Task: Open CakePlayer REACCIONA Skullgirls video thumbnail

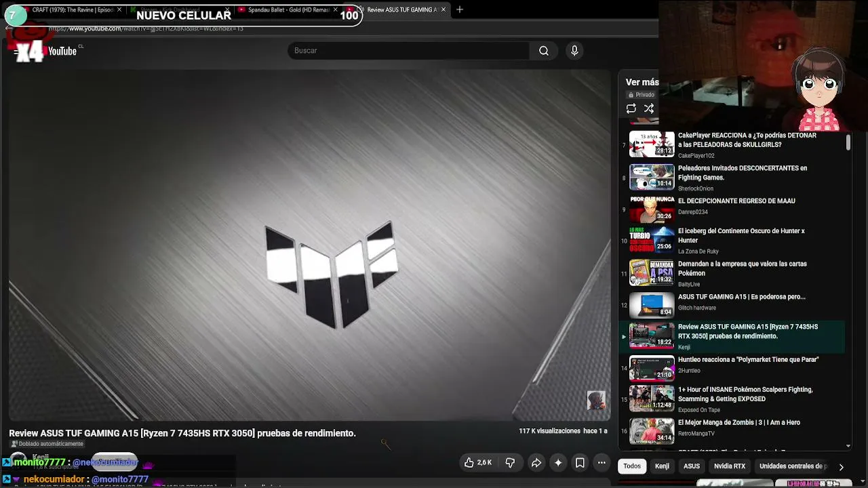Action: click(x=652, y=144)
